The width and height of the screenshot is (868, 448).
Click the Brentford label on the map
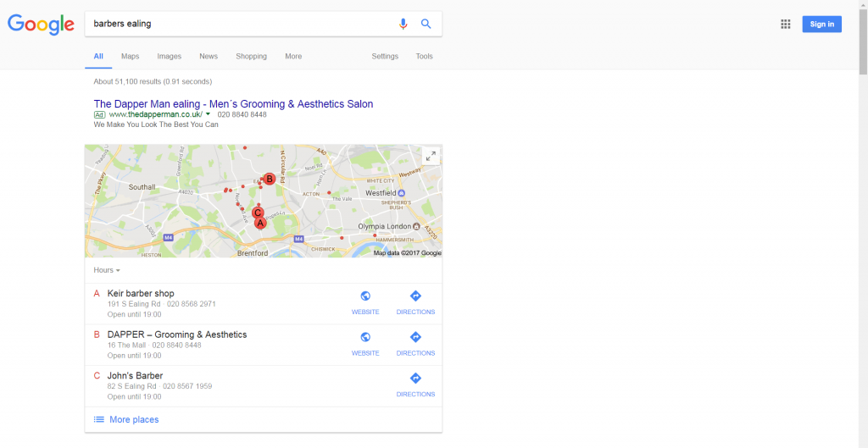pyautogui.click(x=253, y=253)
